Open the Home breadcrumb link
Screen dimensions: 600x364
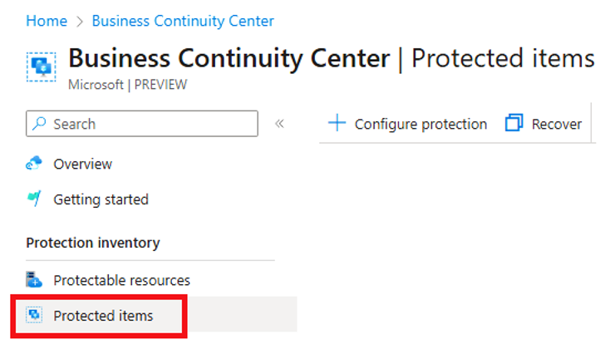[x=47, y=21]
